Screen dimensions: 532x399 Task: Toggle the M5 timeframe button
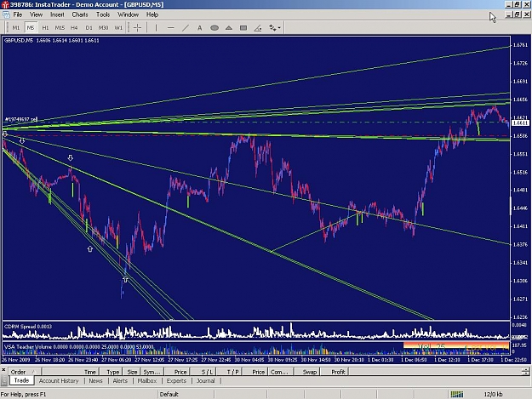pos(31,28)
